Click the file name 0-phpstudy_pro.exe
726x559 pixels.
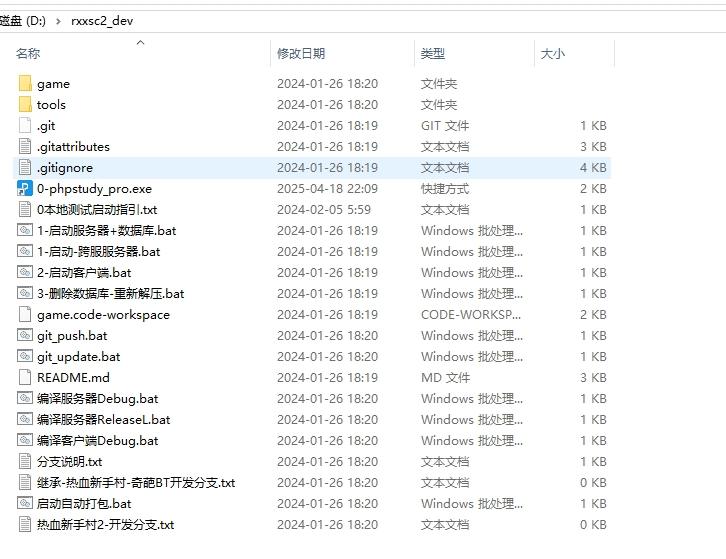click(94, 189)
